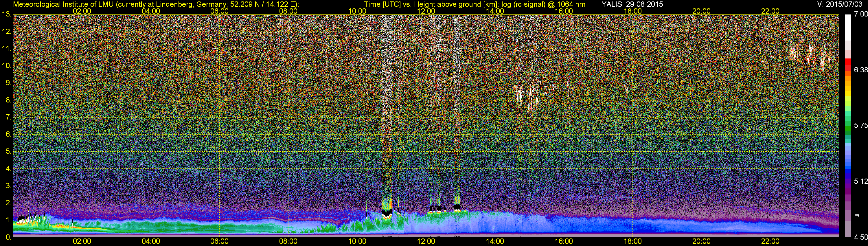Click the 7 km height axis label
Image resolution: width=868 pixels, height=246 pixels.
coord(8,117)
